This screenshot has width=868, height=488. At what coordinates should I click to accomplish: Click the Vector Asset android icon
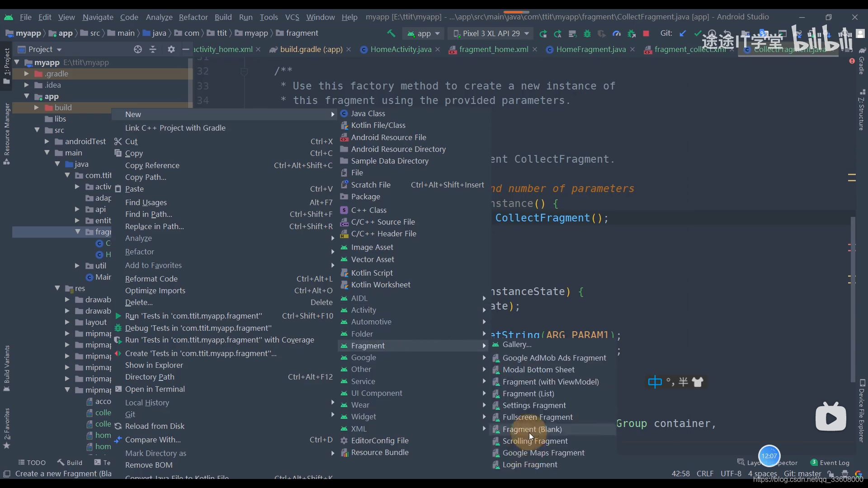344,259
